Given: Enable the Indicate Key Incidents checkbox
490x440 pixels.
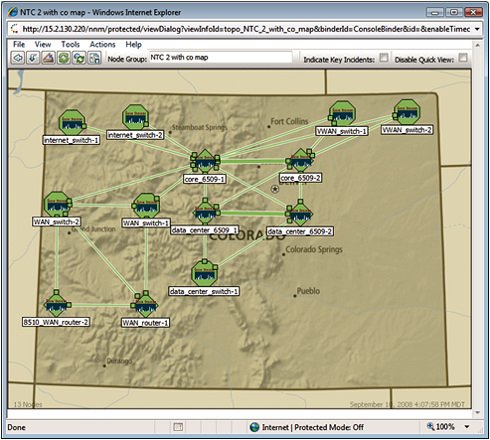Looking at the screenshot, I should click(384, 58).
